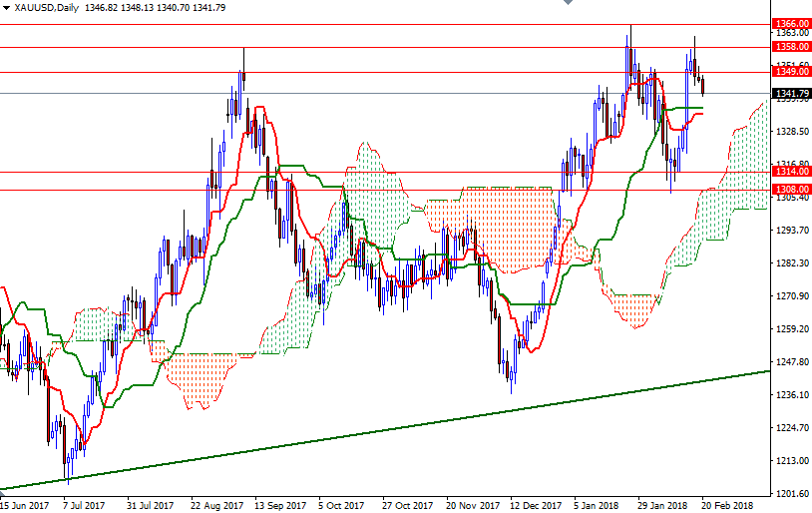
Task: Click the 20 Nov 2017 date label
Action: (x=472, y=506)
